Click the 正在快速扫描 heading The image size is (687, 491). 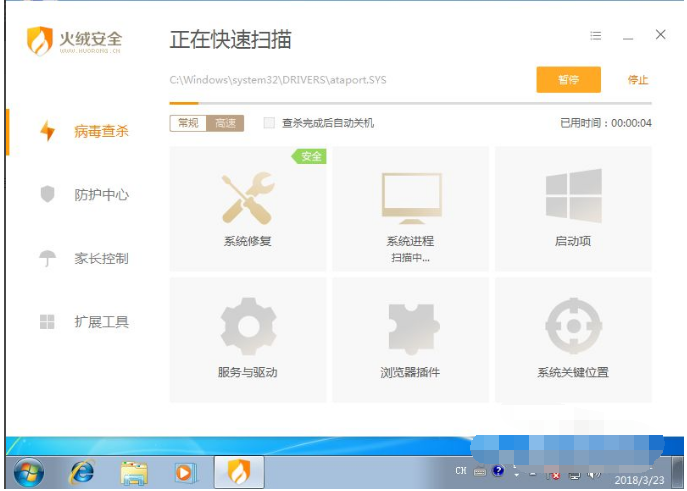(x=230, y=40)
